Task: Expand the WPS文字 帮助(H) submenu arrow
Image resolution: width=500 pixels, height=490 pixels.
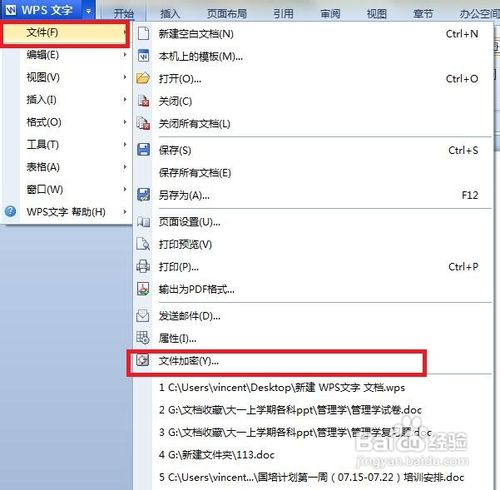Action: pyautogui.click(x=125, y=212)
